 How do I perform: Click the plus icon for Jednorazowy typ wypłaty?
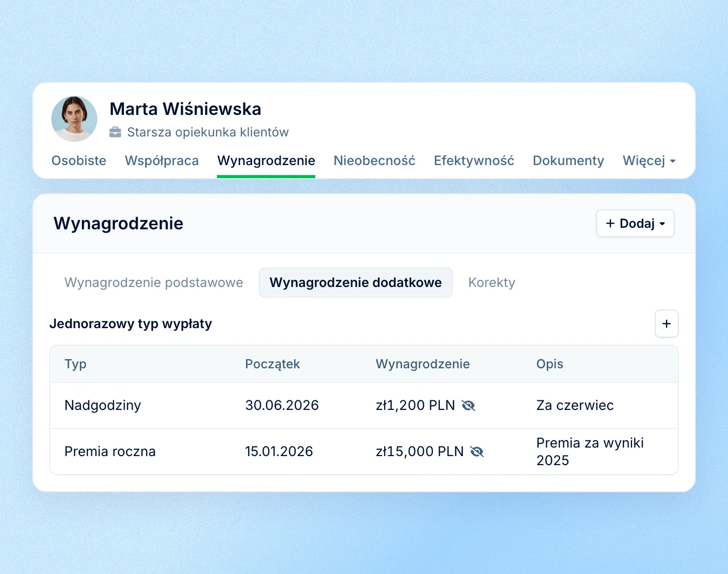[x=667, y=324]
